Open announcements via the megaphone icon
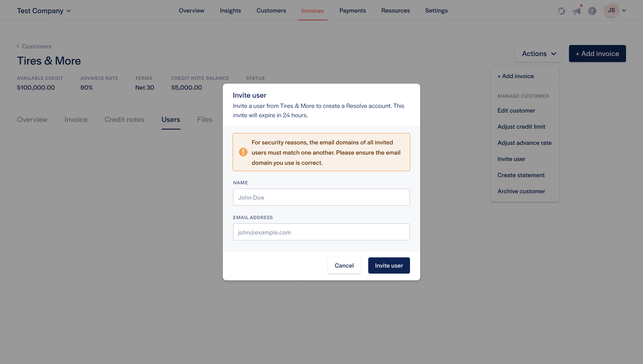This screenshot has width=643, height=364. pos(577,11)
